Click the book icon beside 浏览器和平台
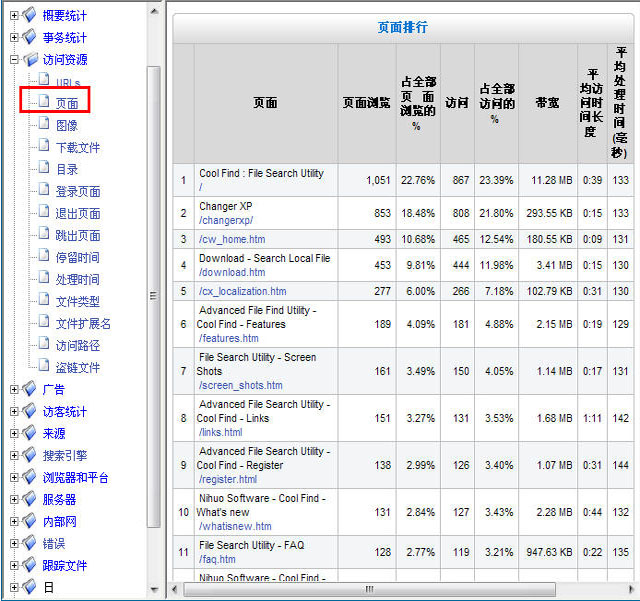Viewport: 640px width, 601px height. [29, 477]
